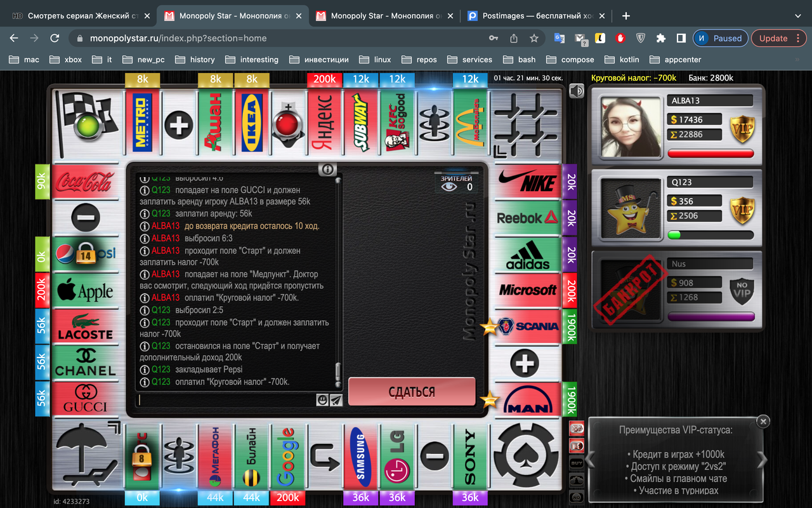Viewport: 812px width, 508px height.
Task: Send chat message with paper plane icon
Action: pyautogui.click(x=336, y=400)
